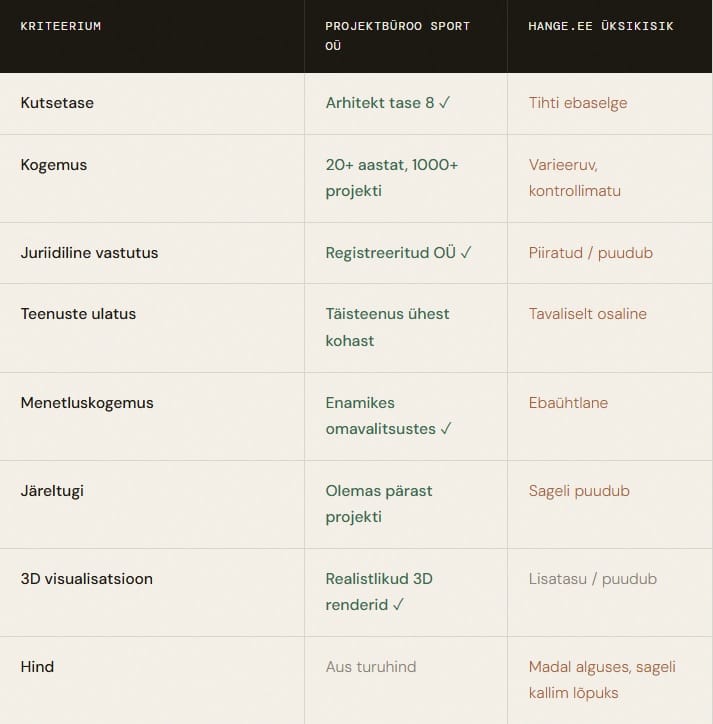The width and height of the screenshot is (713, 724).
Task: Click the Kogemus row label
Action: tap(54, 165)
